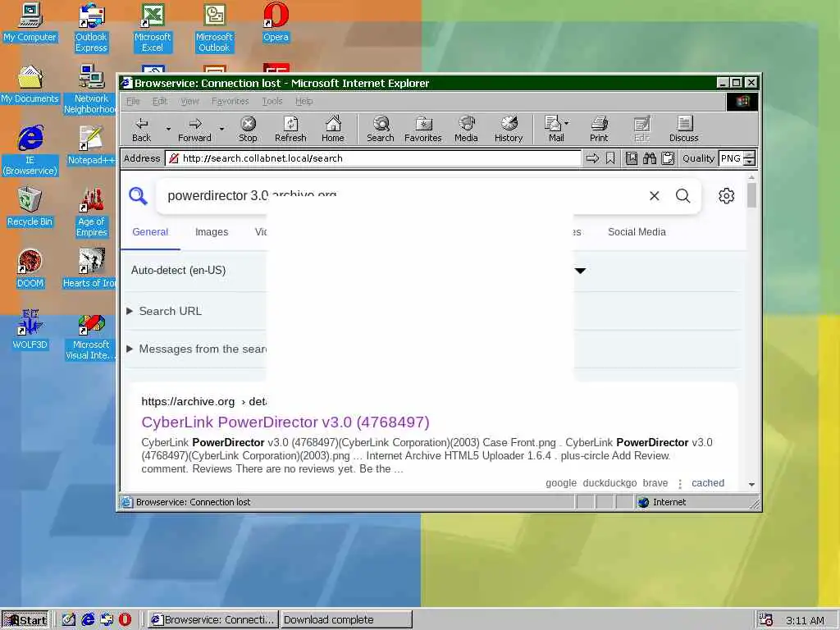840x630 pixels.
Task: Click the clipboard icon in address toolbar
Action: pyautogui.click(x=668, y=158)
